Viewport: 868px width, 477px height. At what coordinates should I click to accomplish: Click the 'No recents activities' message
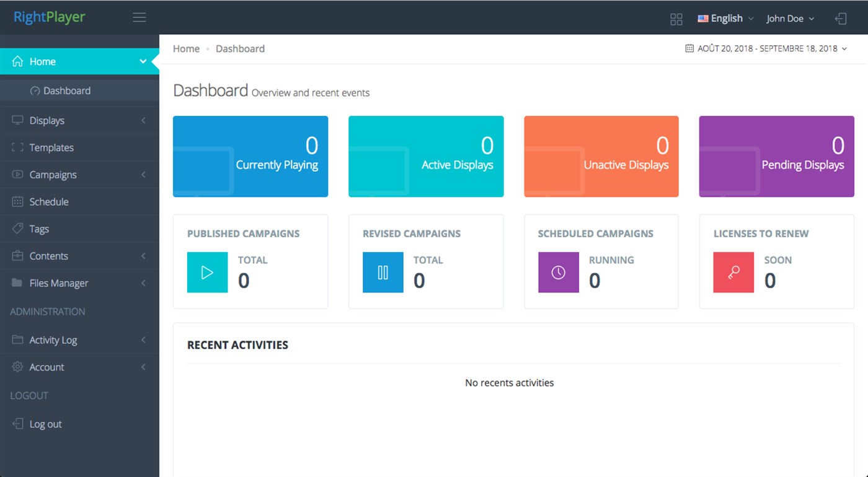[510, 383]
